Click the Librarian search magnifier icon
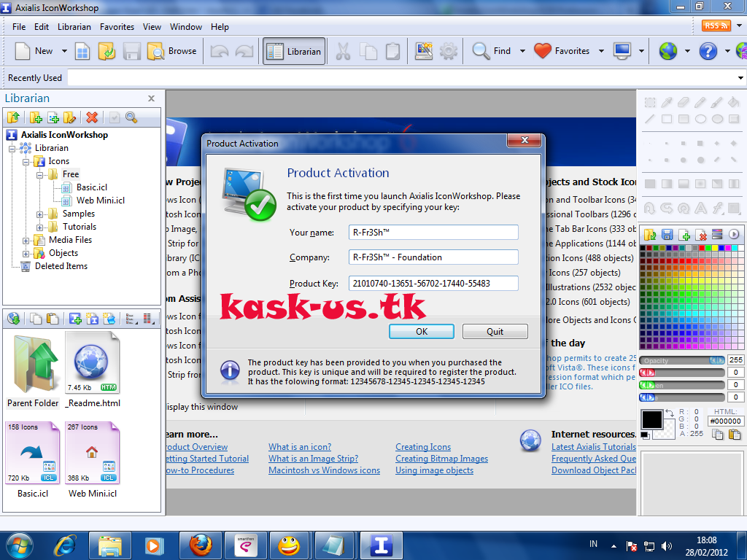747x560 pixels. pyautogui.click(x=131, y=117)
